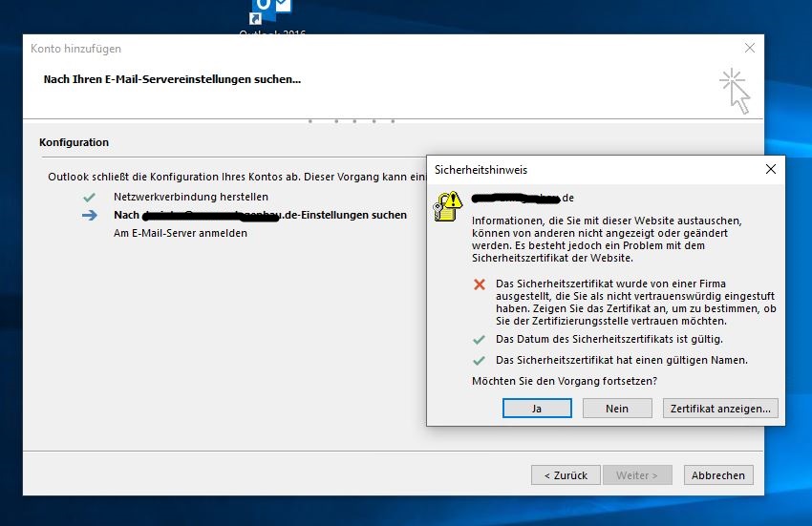The image size is (812, 526).
Task: Click the Sicherheitshinweis dialog title
Action: coord(481,170)
